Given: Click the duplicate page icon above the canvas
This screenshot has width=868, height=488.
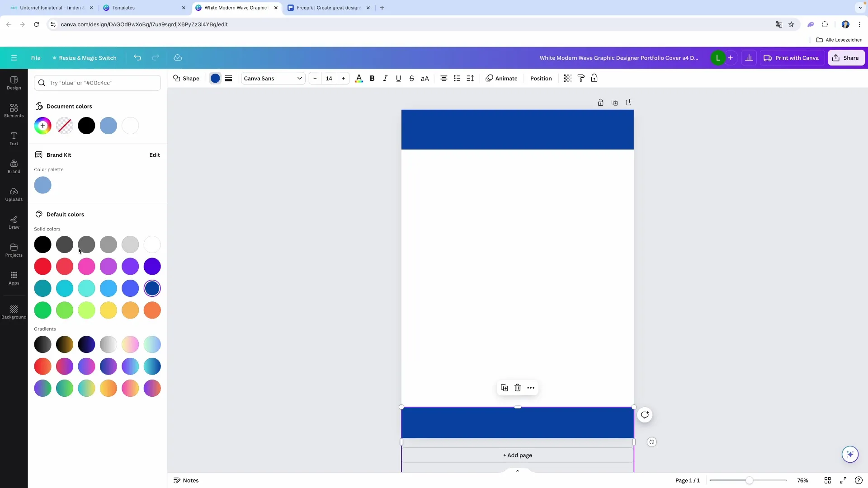Looking at the screenshot, I should point(615,103).
